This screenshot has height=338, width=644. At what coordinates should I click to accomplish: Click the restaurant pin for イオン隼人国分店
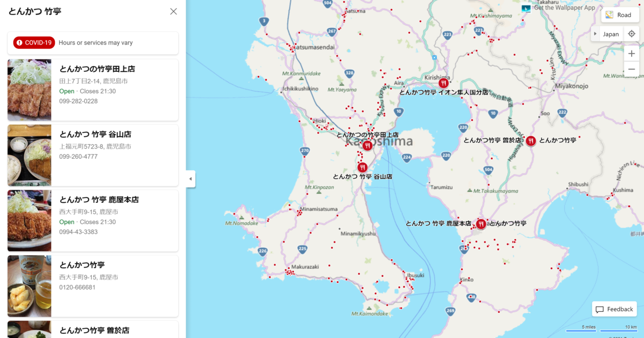tap(443, 83)
